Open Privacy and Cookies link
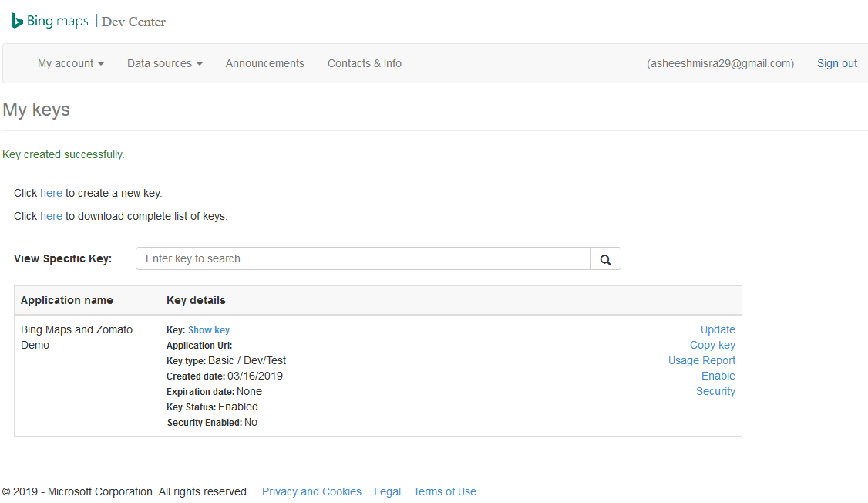Image resolution: width=868 pixels, height=503 pixels. click(311, 491)
